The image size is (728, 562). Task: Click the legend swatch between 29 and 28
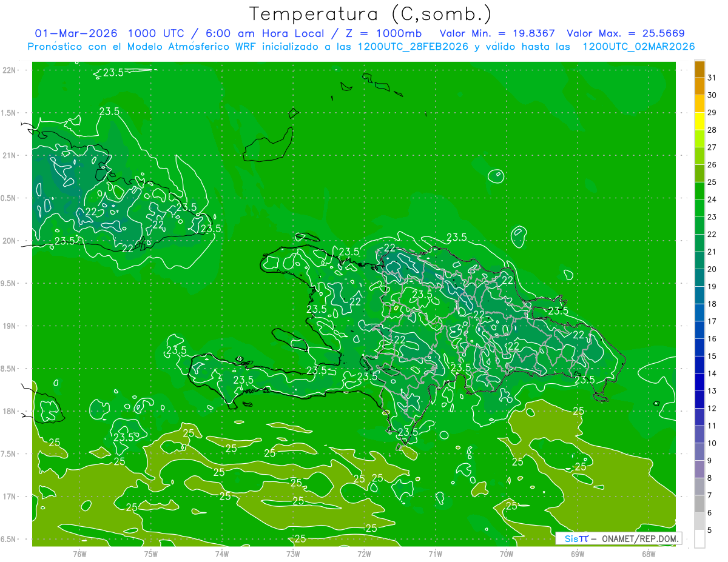point(699,121)
